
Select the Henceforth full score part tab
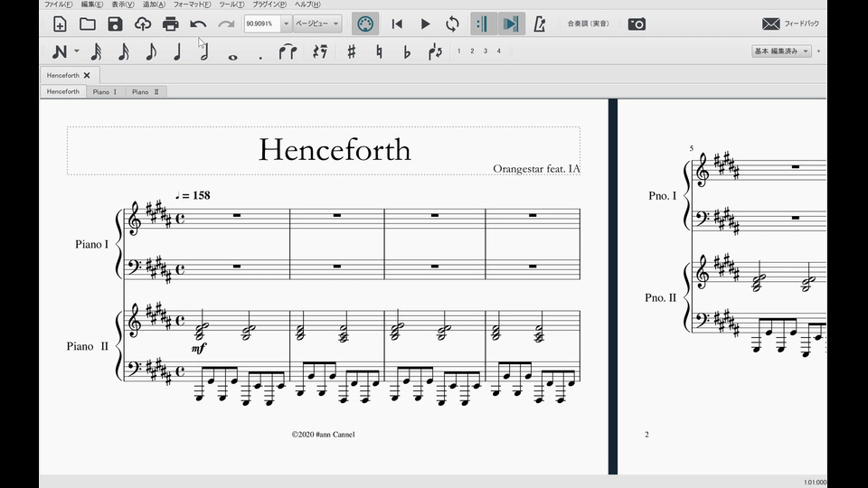(63, 91)
